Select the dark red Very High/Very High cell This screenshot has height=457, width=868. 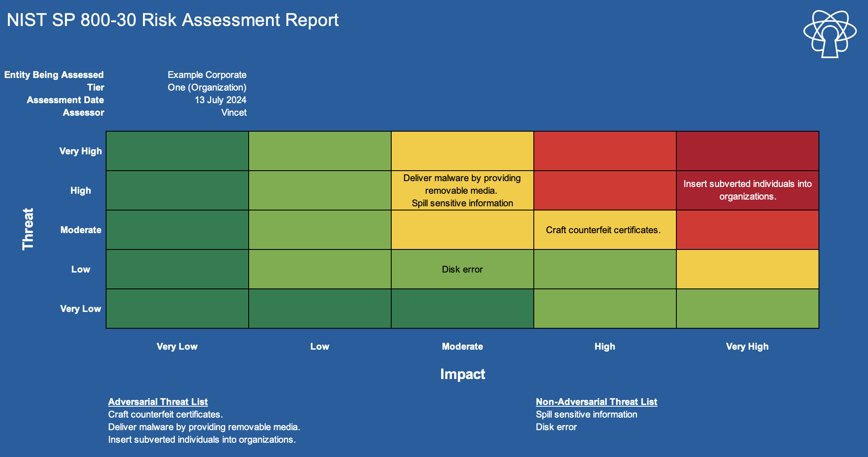tap(747, 151)
